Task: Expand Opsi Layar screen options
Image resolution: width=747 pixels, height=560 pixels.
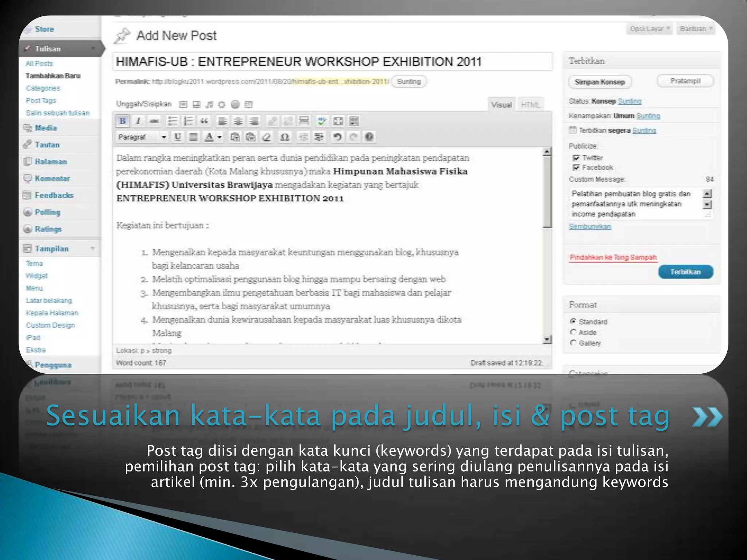Action: coord(650,29)
